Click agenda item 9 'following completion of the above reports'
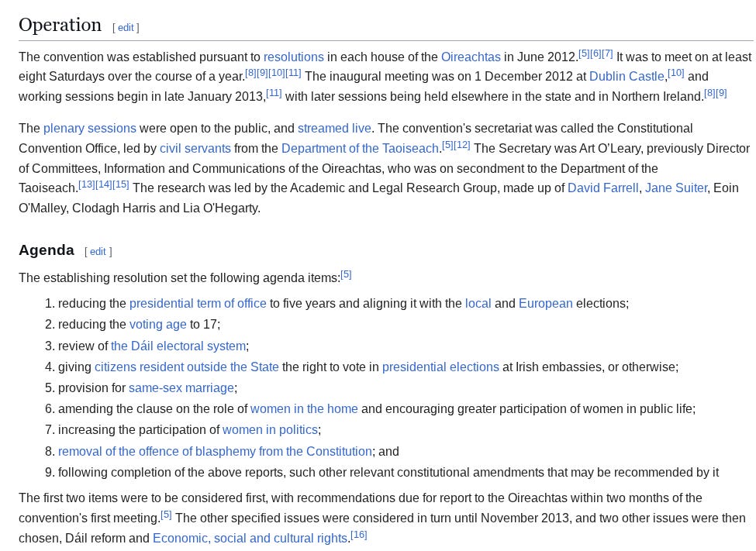The width and height of the screenshot is (756, 551). click(x=388, y=473)
